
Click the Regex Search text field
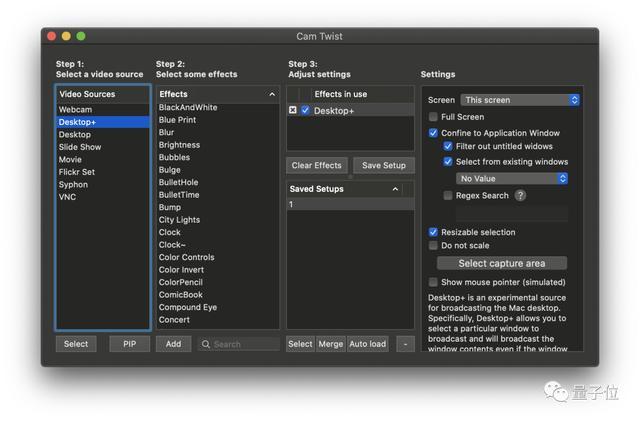pyautogui.click(x=512, y=214)
